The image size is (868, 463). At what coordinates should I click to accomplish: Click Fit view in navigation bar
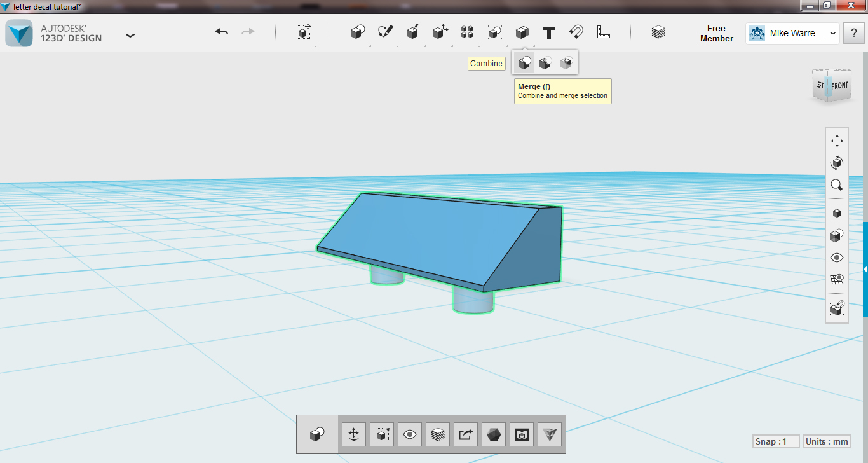(x=837, y=213)
